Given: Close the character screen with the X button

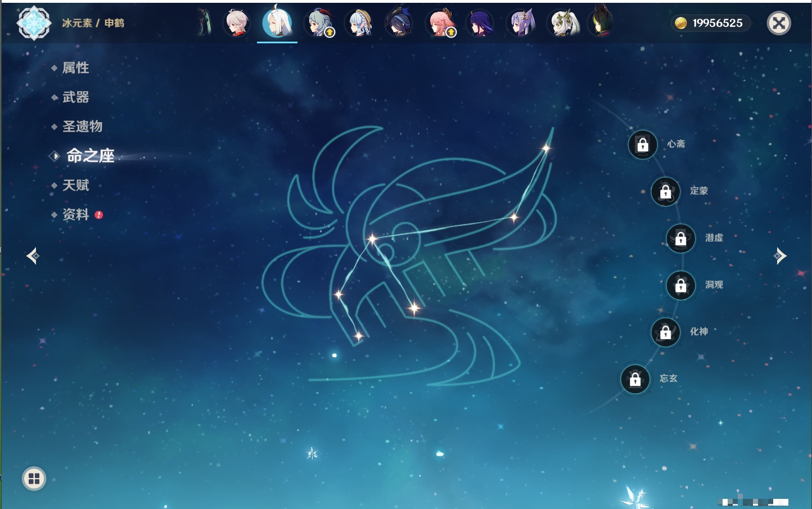Looking at the screenshot, I should [779, 23].
